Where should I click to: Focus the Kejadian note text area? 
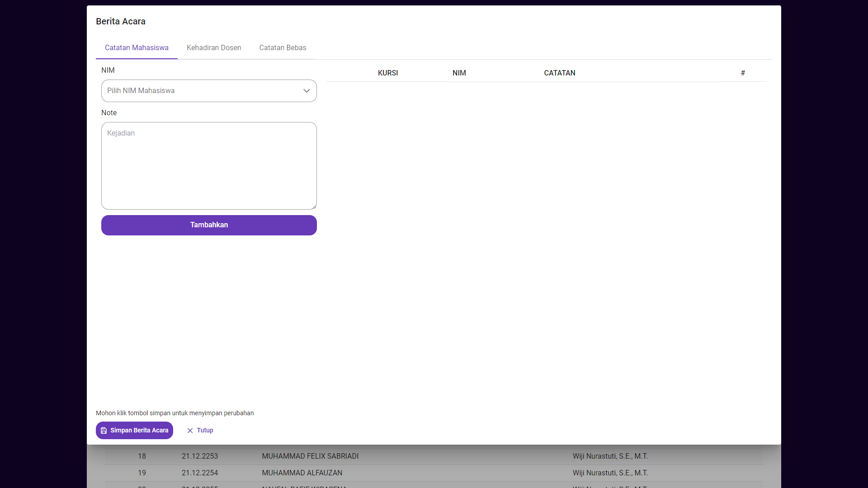[209, 165]
